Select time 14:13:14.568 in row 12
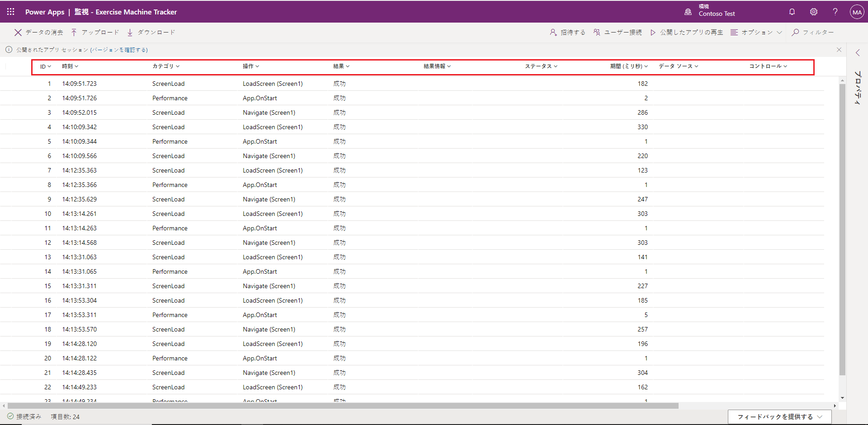 pos(80,243)
